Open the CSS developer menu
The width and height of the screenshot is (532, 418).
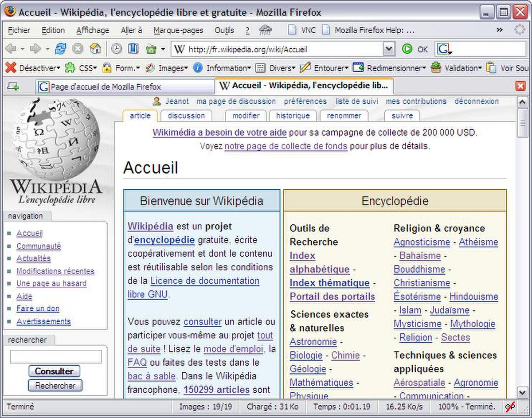(x=81, y=68)
